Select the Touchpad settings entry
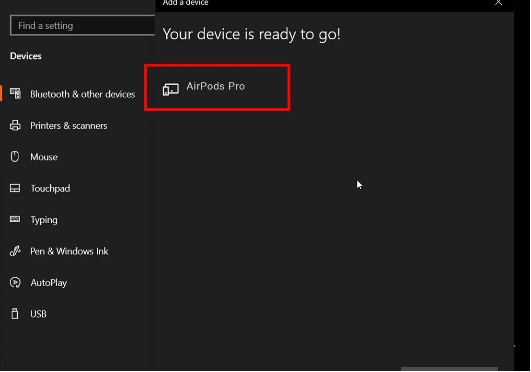The image size is (531, 372). [x=50, y=188]
